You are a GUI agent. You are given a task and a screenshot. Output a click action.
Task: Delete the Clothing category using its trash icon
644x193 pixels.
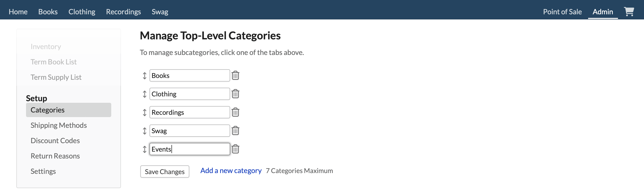pos(236,94)
